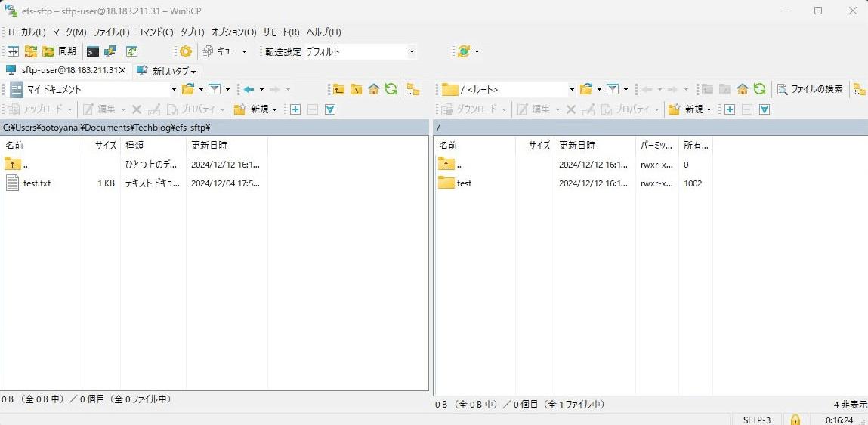This screenshot has height=425, width=868.
Task: Click the remote 新規 new button
Action: coord(690,109)
